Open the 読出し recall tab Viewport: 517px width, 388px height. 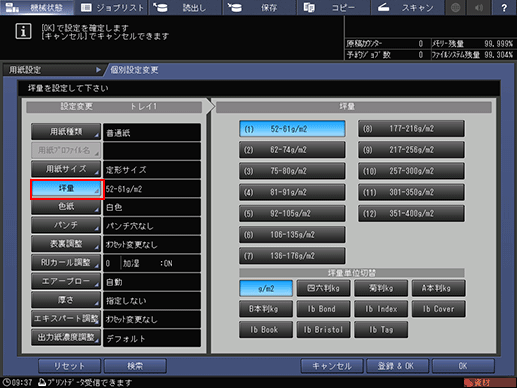click(186, 7)
